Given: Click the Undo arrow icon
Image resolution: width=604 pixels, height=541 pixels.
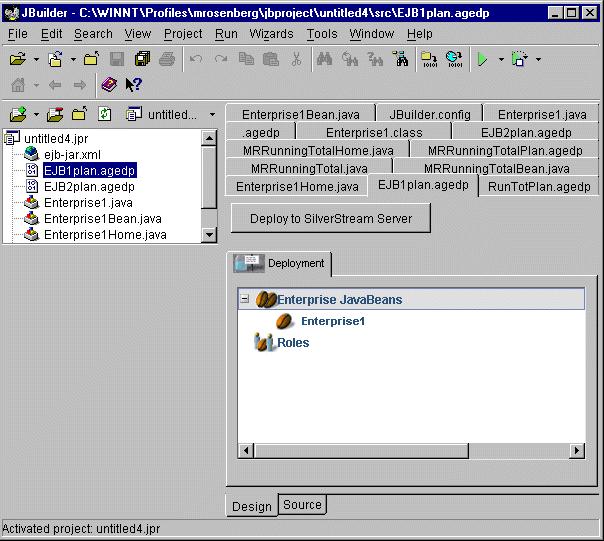Looking at the screenshot, I should [x=196, y=59].
